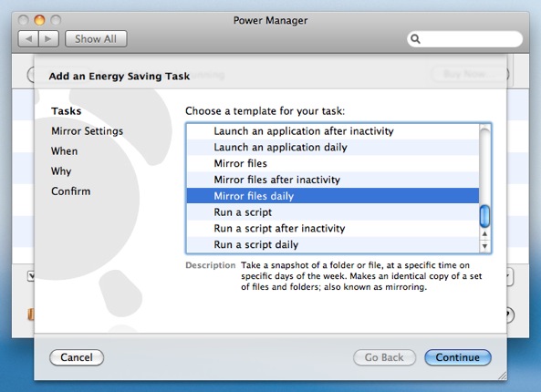Click the When step in sidebar
Image resolution: width=541 pixels, height=392 pixels.
coord(65,151)
